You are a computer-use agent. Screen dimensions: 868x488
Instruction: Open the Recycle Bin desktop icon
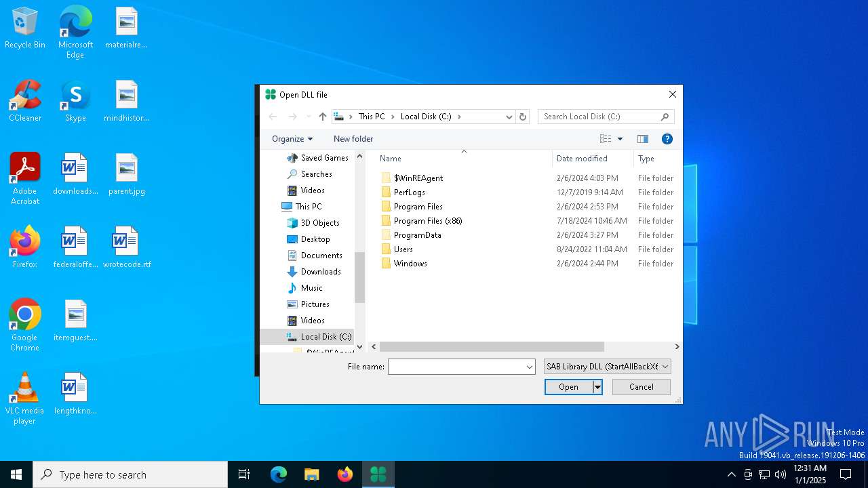click(25, 29)
